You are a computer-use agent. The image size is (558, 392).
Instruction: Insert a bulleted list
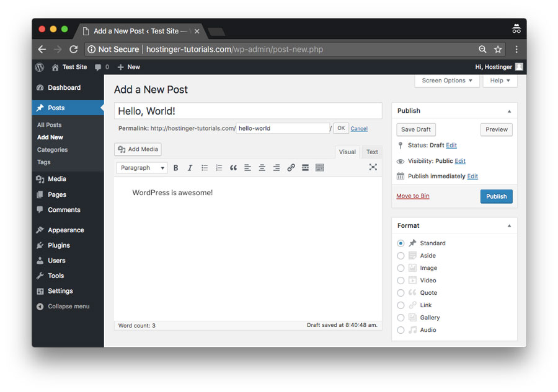pyautogui.click(x=205, y=168)
